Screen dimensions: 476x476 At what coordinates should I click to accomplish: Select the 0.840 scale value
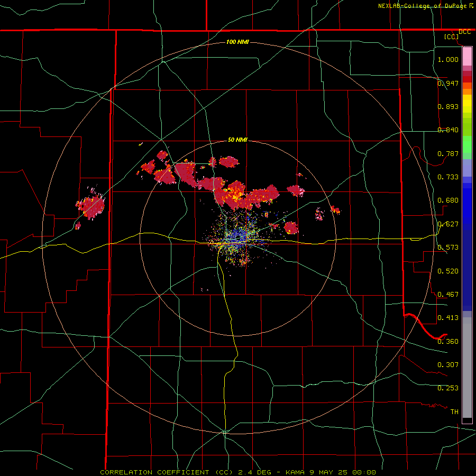(x=448, y=130)
